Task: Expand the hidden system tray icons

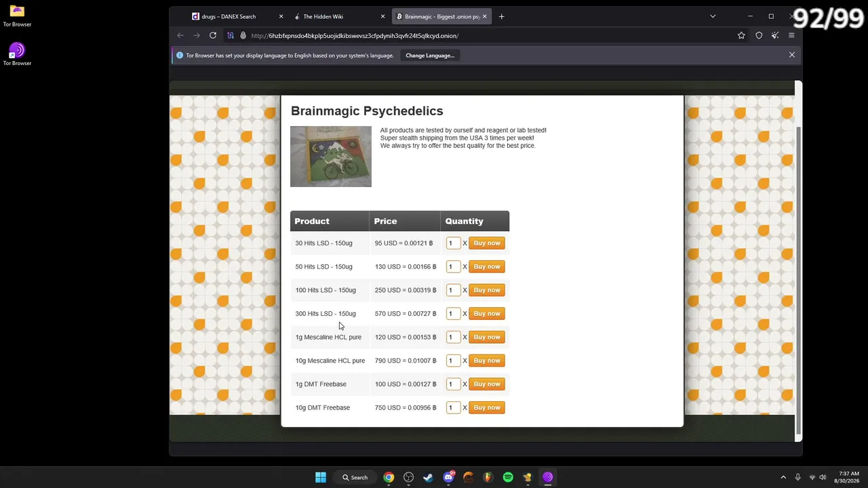Action: tap(783, 477)
